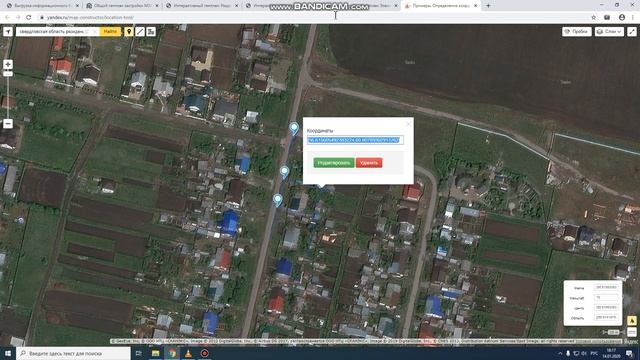Screen dimensions: 640x360
Task: Click the zoom slider track on map
Action: 8,96
